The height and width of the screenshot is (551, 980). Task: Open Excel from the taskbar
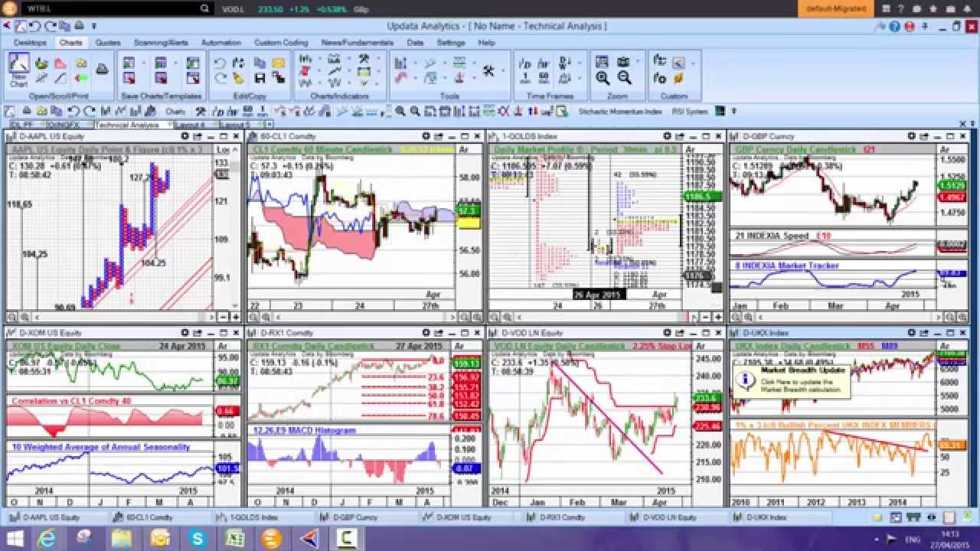pyautogui.click(x=234, y=539)
